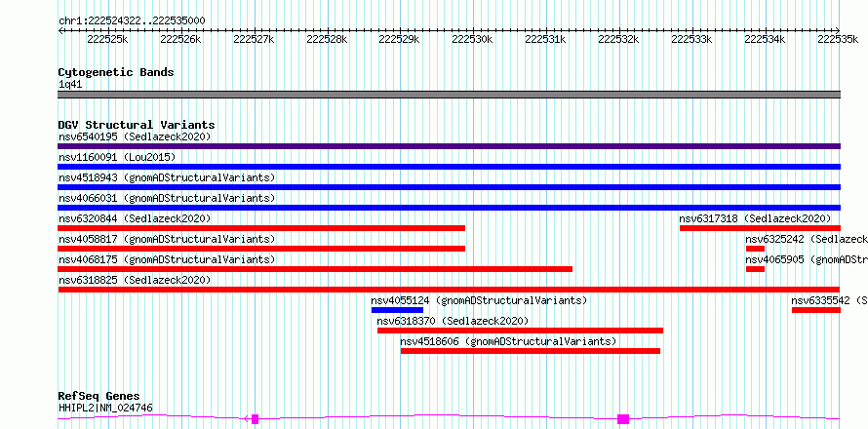Select the nsv4058817 gnomAD variant label
This screenshot has height=429, width=868.
point(167,239)
